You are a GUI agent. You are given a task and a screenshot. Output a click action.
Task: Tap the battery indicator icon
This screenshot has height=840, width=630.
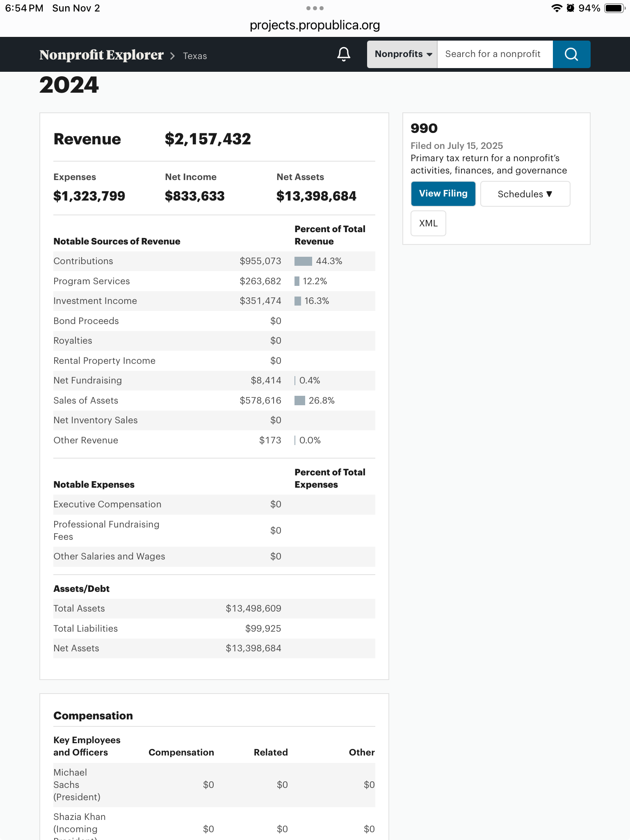pos(614,8)
